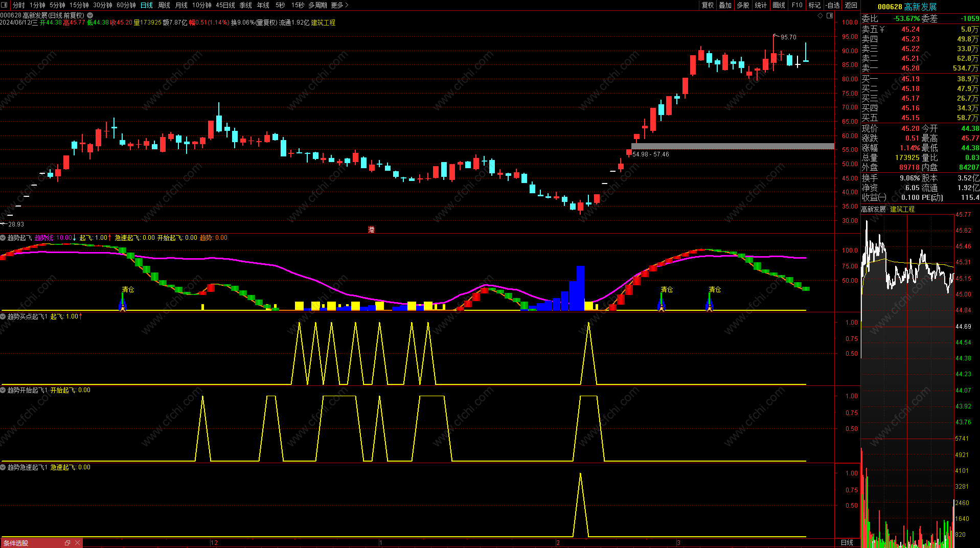This screenshot has height=548, width=980.
Task: Switch to 15分钟 period
Action: 79,5
